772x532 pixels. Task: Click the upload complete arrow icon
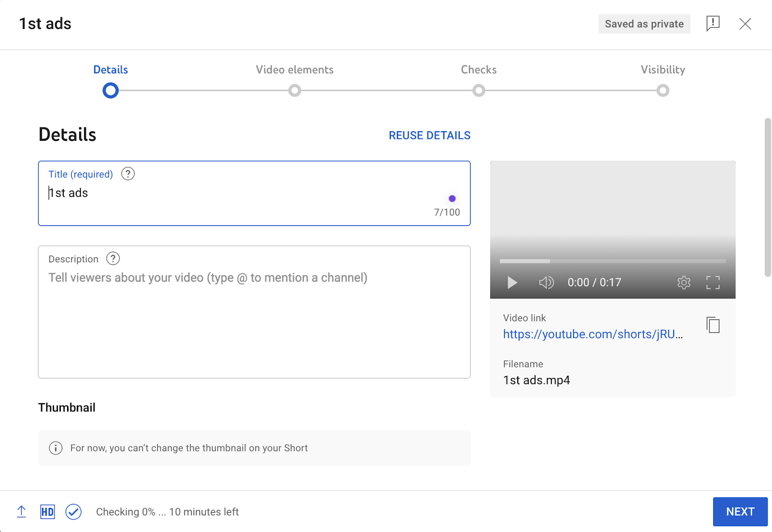21,512
